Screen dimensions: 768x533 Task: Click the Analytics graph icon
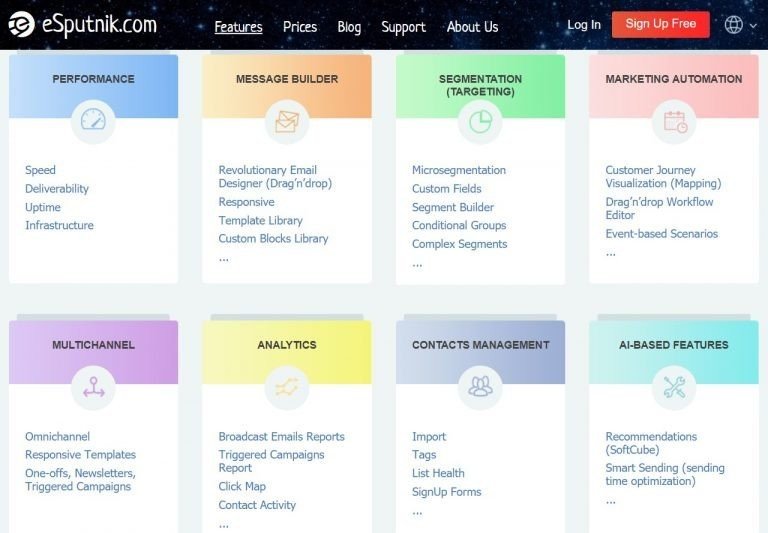click(287, 387)
